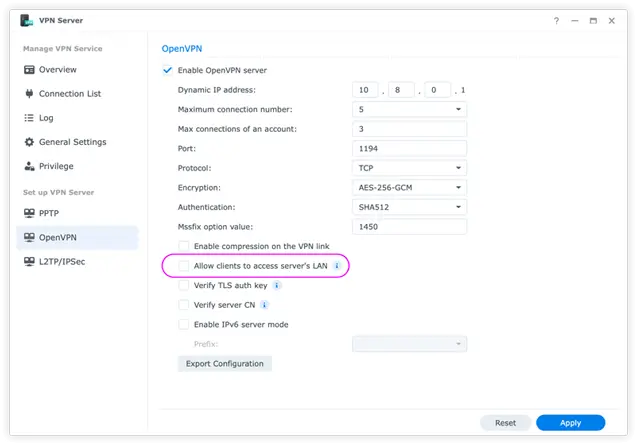Open the help question mark icon
Image resolution: width=636 pixels, height=444 pixels.
tap(556, 21)
